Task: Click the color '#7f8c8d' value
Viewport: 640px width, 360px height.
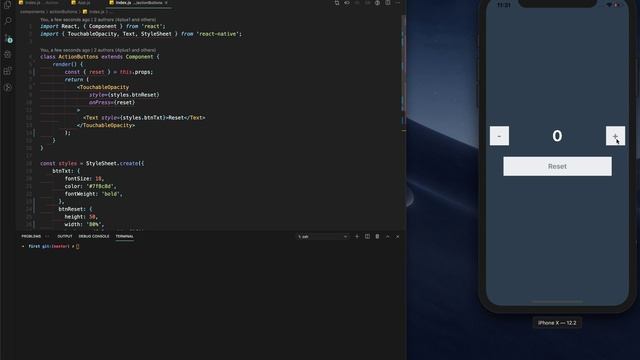Action: coord(100,186)
